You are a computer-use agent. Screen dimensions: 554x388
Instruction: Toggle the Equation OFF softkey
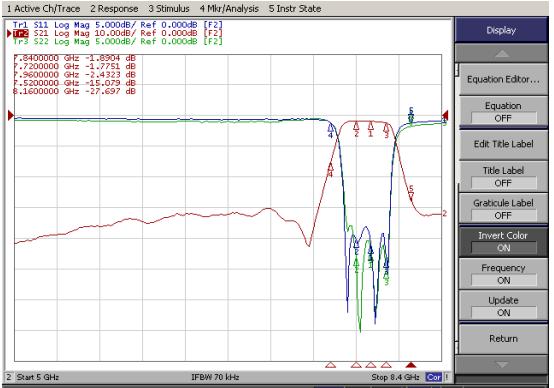click(x=503, y=112)
